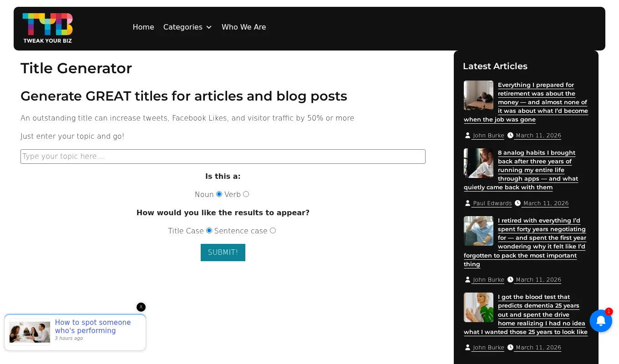Close the popup article notification
Image resolution: width=619 pixels, height=364 pixels.
[141, 307]
